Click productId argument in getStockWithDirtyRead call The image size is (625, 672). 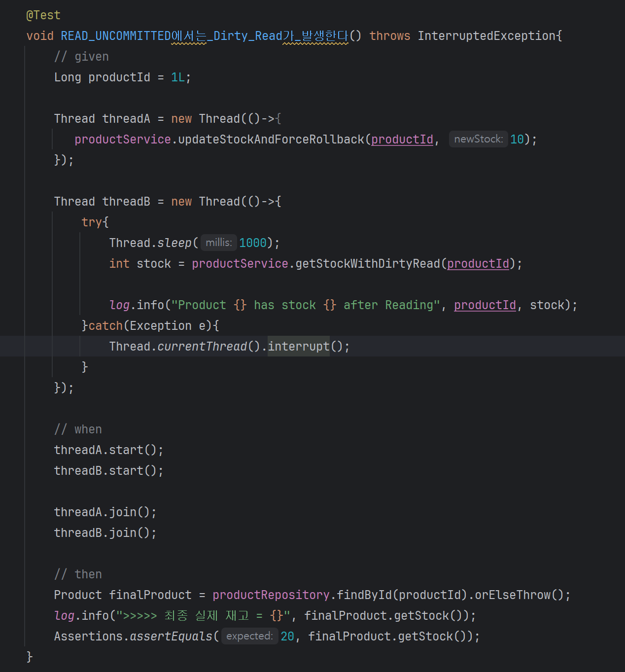pos(478,264)
